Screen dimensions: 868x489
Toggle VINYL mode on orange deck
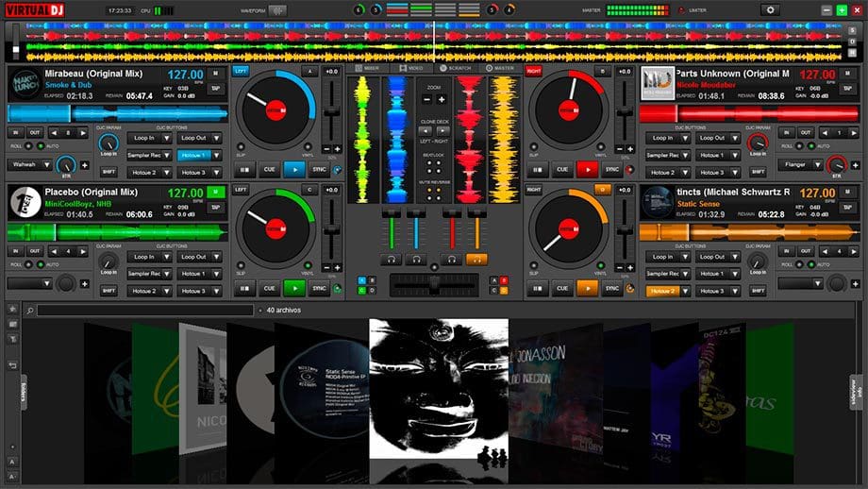tap(601, 266)
